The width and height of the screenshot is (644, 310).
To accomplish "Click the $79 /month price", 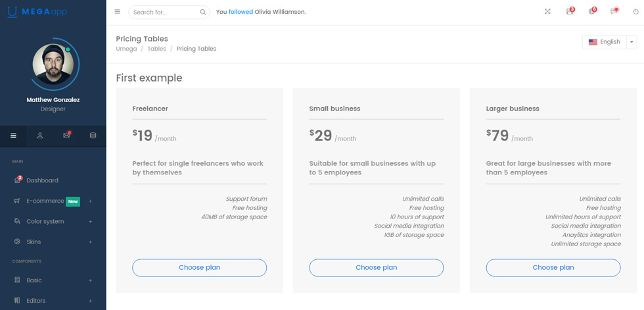I will 510,136.
